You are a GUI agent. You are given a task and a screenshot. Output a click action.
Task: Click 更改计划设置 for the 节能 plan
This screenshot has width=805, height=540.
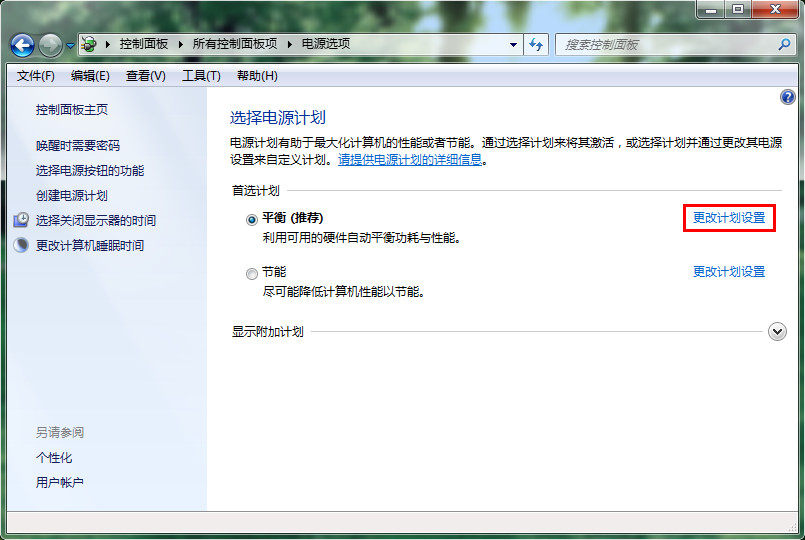pos(729,272)
